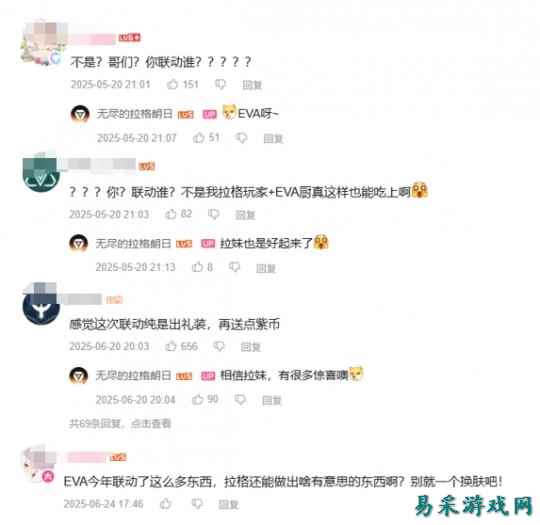Dislike the comment with 656 likes

coord(219,346)
